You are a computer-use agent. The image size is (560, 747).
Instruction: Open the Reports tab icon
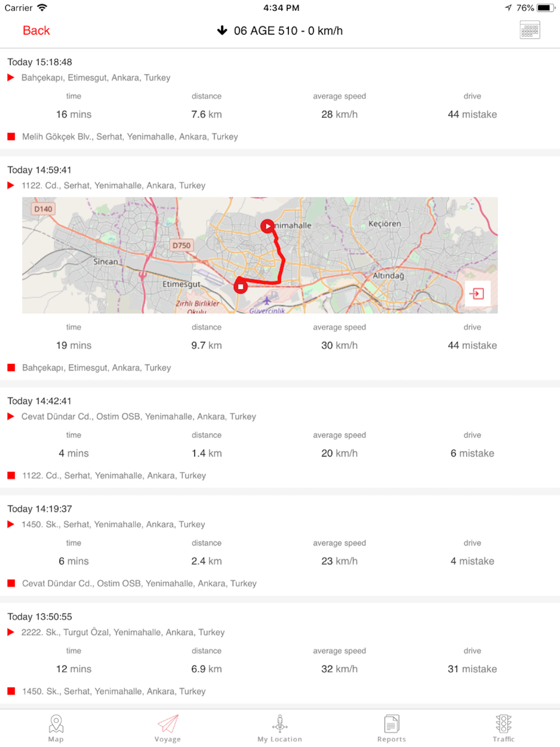point(391,728)
